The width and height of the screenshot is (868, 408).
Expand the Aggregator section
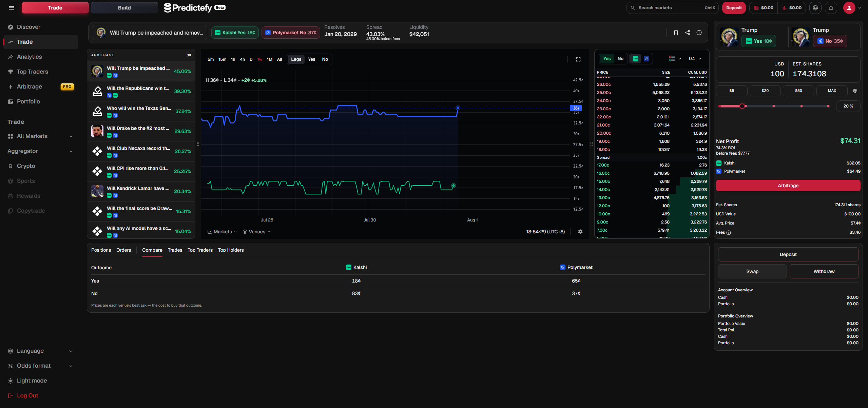[41, 151]
